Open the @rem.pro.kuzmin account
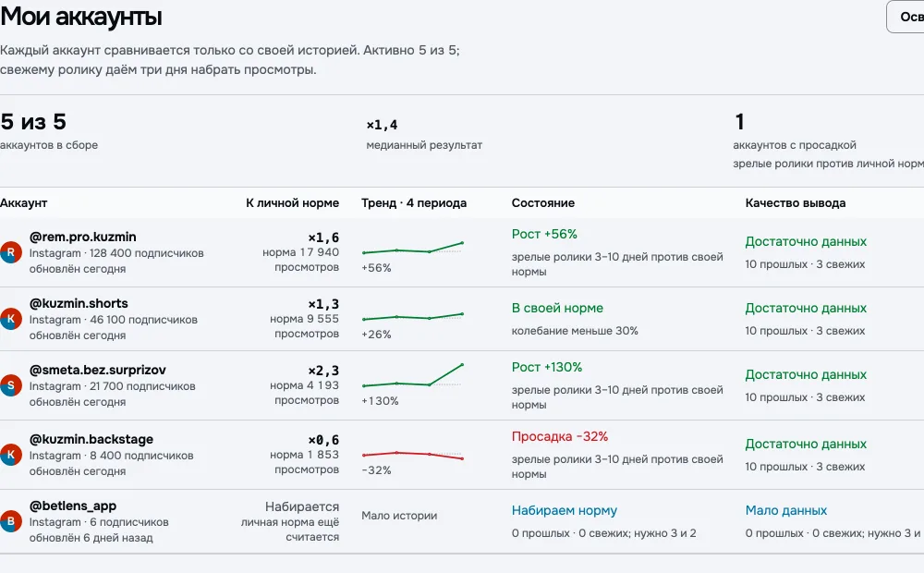The image size is (924, 573). [82, 237]
